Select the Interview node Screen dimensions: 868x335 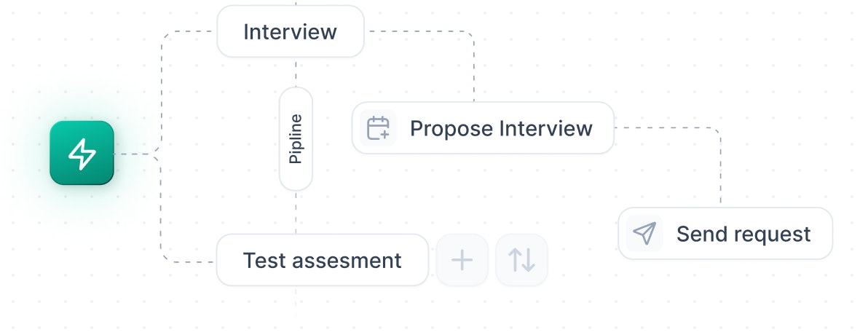tap(291, 31)
